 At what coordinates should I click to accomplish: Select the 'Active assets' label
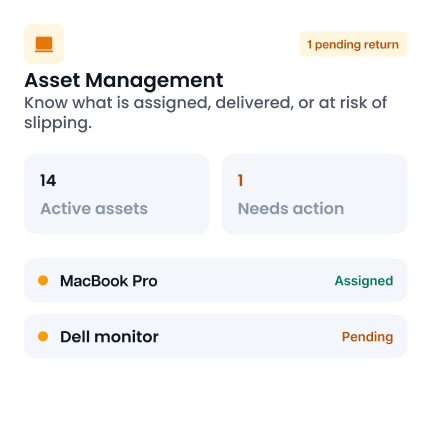point(94,209)
